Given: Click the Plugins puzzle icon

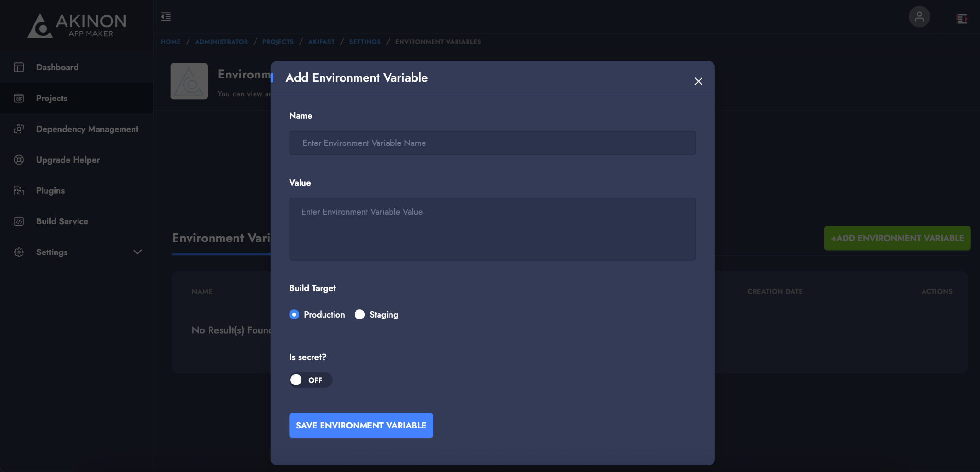Looking at the screenshot, I should 19,191.
